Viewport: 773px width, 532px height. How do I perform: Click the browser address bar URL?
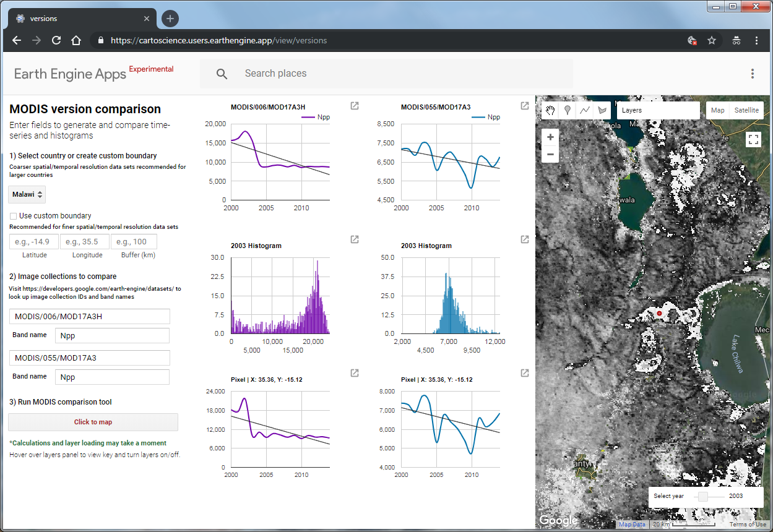point(219,40)
